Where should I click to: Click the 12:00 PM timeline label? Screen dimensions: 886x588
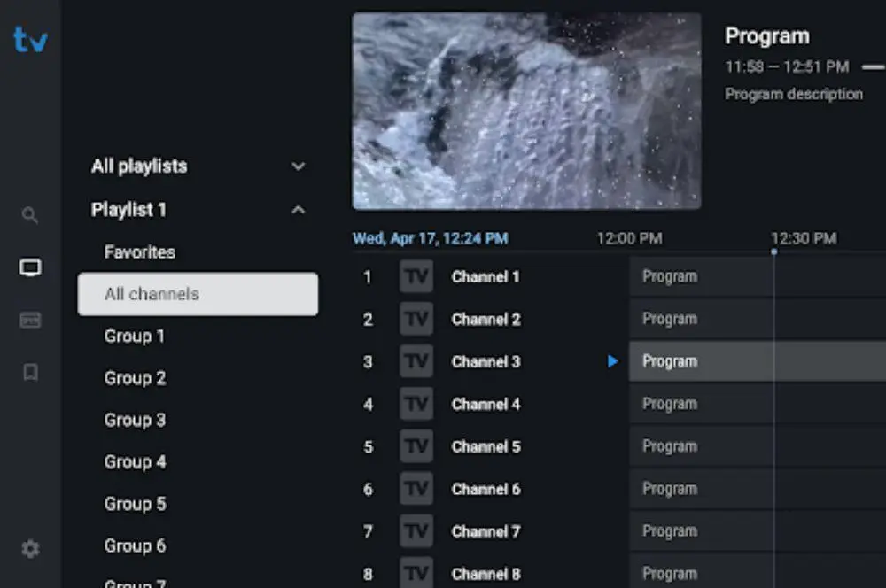(629, 238)
